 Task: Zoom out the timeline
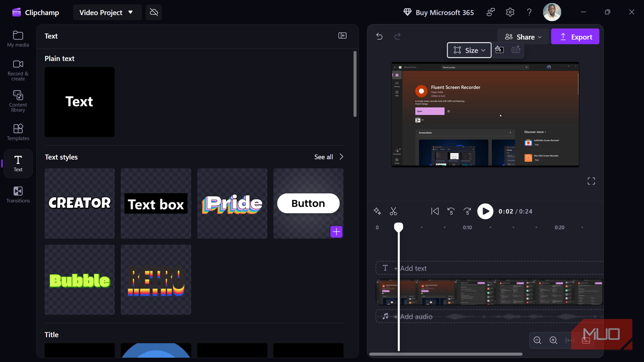(x=537, y=341)
